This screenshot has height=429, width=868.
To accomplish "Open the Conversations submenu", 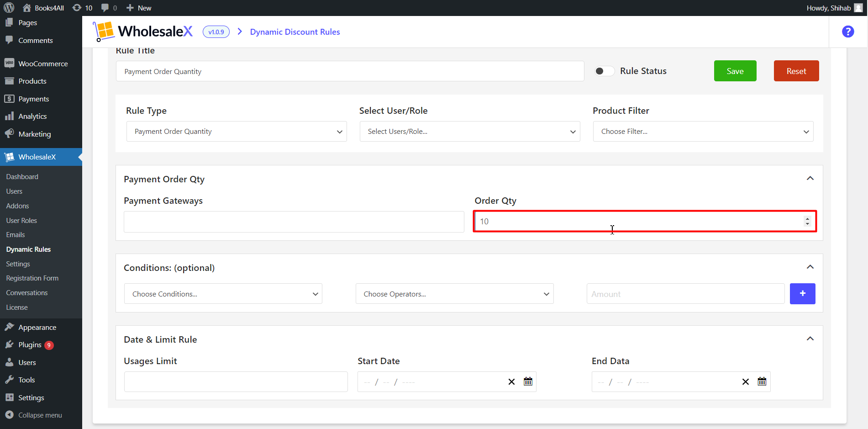I will tap(27, 293).
